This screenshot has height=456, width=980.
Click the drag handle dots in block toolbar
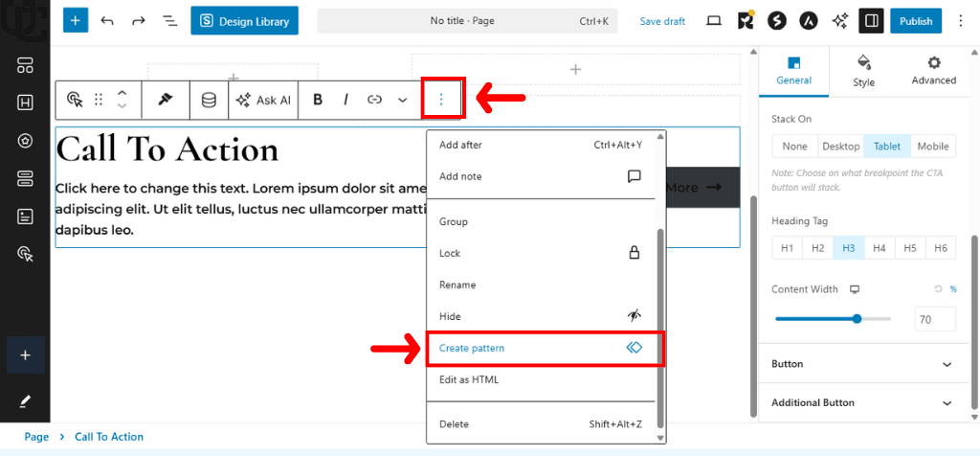click(99, 100)
